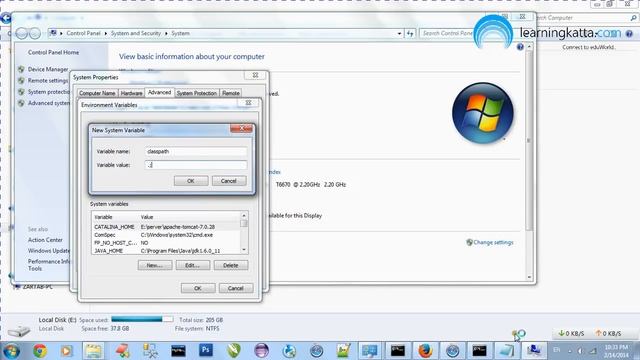Launch Google Chrome from the taskbar
Viewport: 640px width, 360px height.
pos(40,351)
